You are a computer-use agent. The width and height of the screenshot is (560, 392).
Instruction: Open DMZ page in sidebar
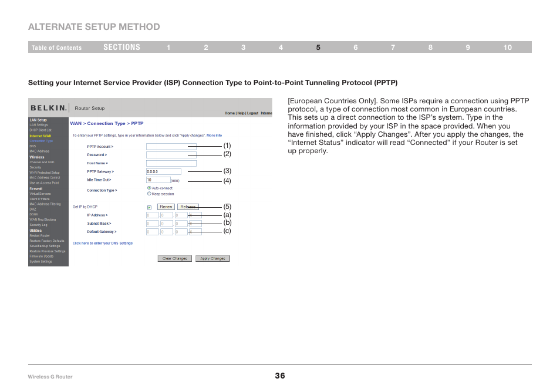(x=33, y=209)
